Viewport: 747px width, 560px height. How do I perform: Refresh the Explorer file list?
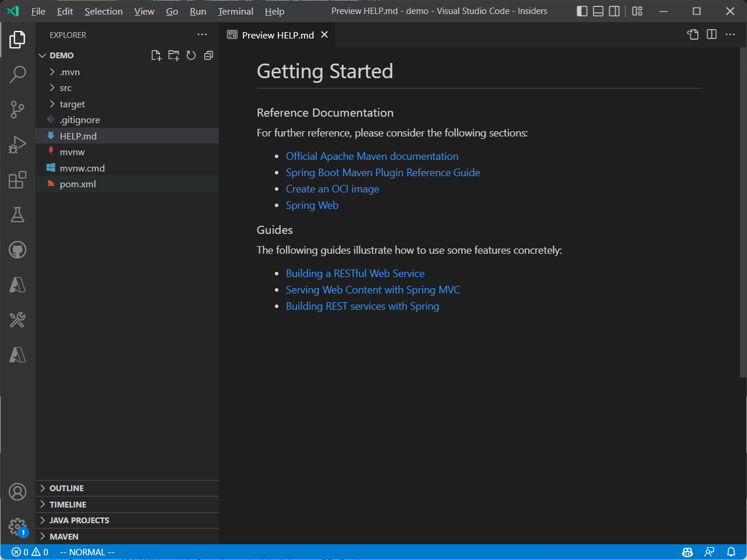[x=191, y=55]
